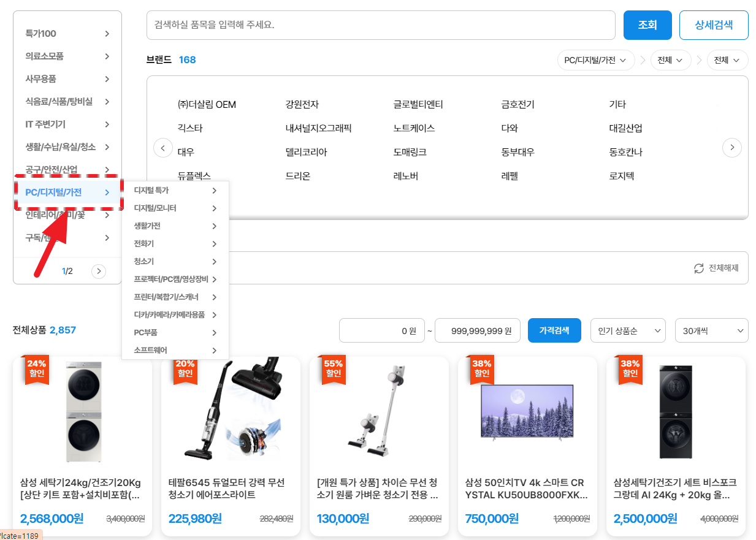Click the brand list next arrow

pos(732,148)
